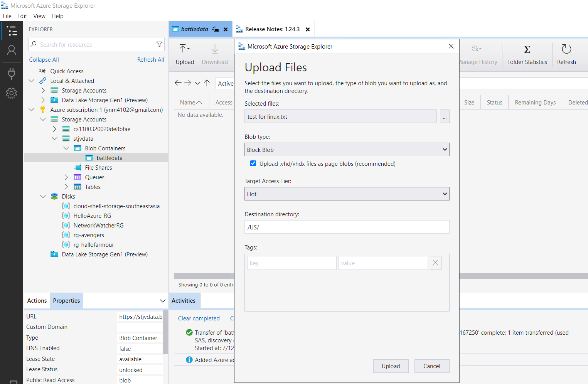Close the battledata tab
The image size is (588, 384).
226,29
